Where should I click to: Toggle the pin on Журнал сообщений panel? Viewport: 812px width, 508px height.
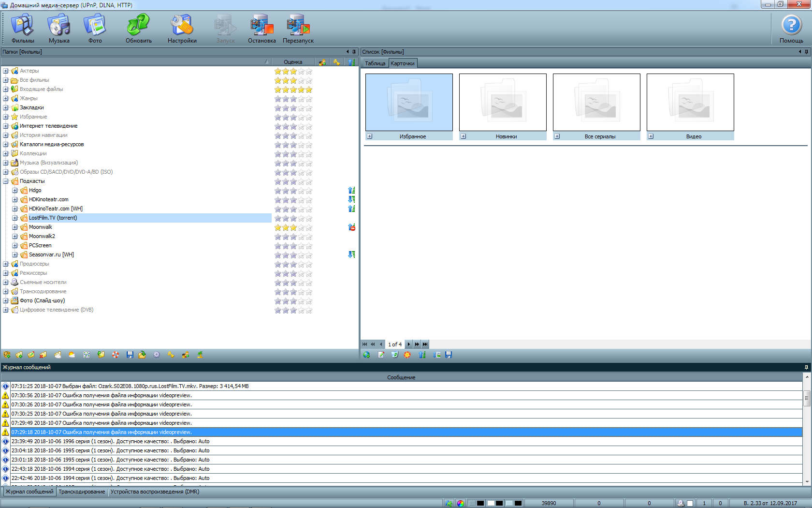pyautogui.click(x=806, y=367)
